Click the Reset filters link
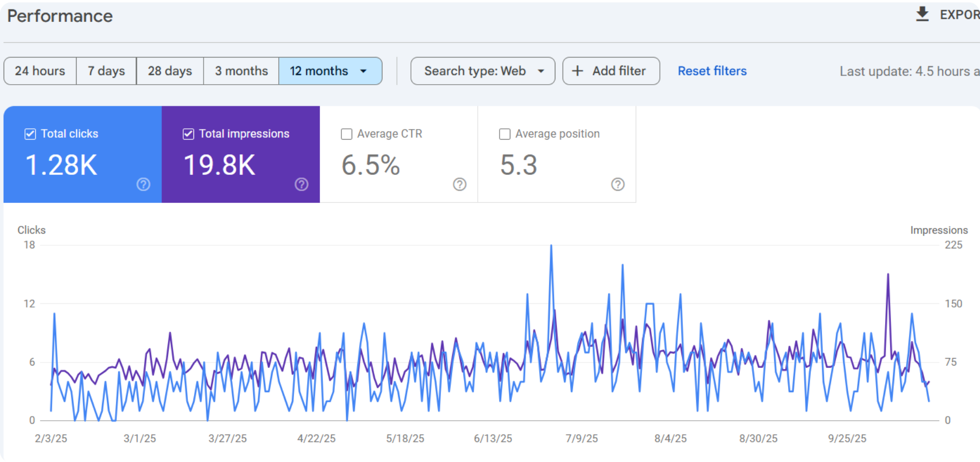The width and height of the screenshot is (980, 462). tap(712, 71)
